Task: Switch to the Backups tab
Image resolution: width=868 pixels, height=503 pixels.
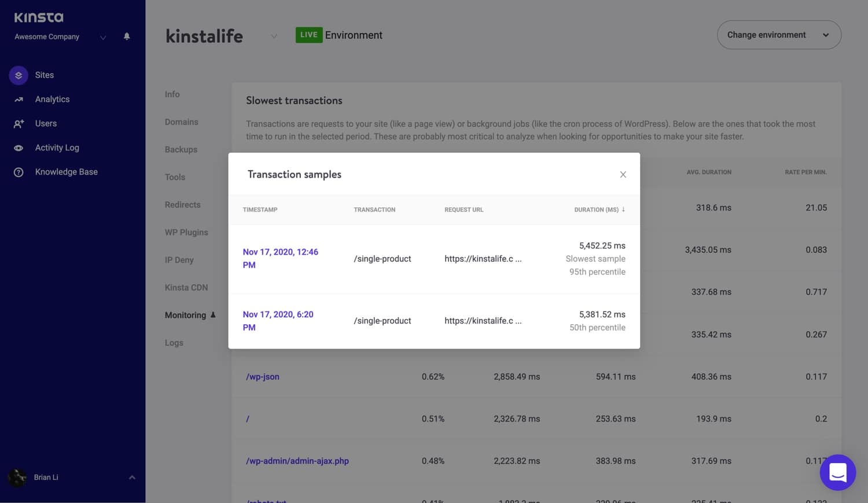Action: pyautogui.click(x=181, y=149)
